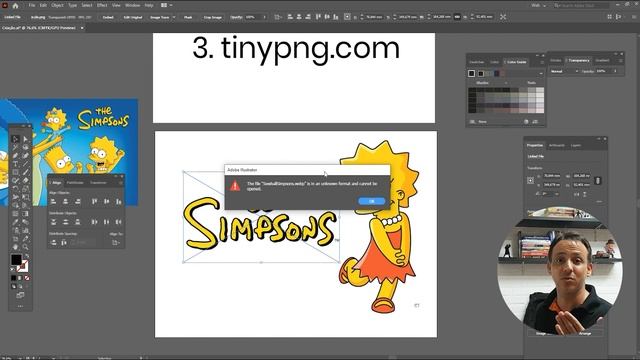
Task: Switch to the Pathfinder tab
Action: click(75, 182)
